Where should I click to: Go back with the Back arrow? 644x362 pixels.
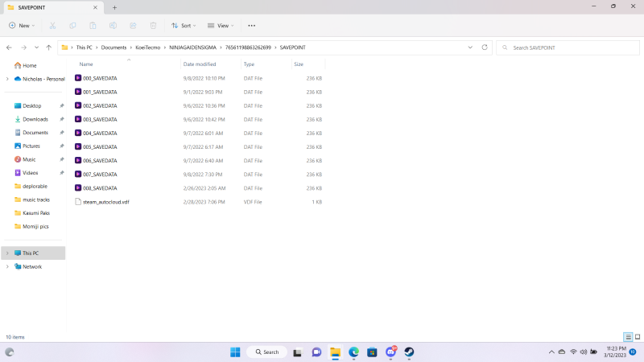point(9,47)
